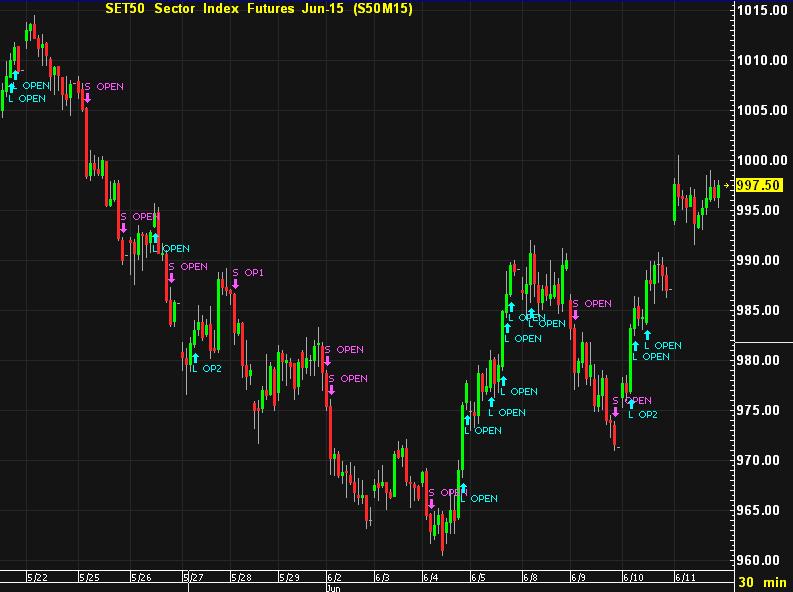Click the S OPEN arrow at 6/4 low

coord(432,505)
